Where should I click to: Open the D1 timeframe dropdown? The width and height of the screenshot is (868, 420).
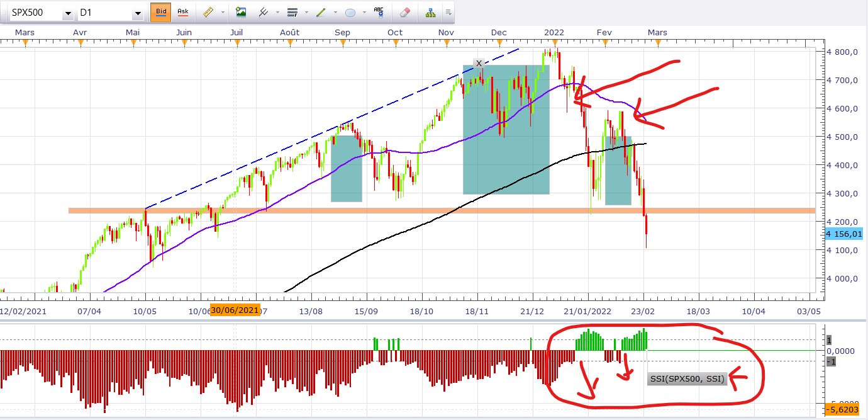pyautogui.click(x=138, y=14)
